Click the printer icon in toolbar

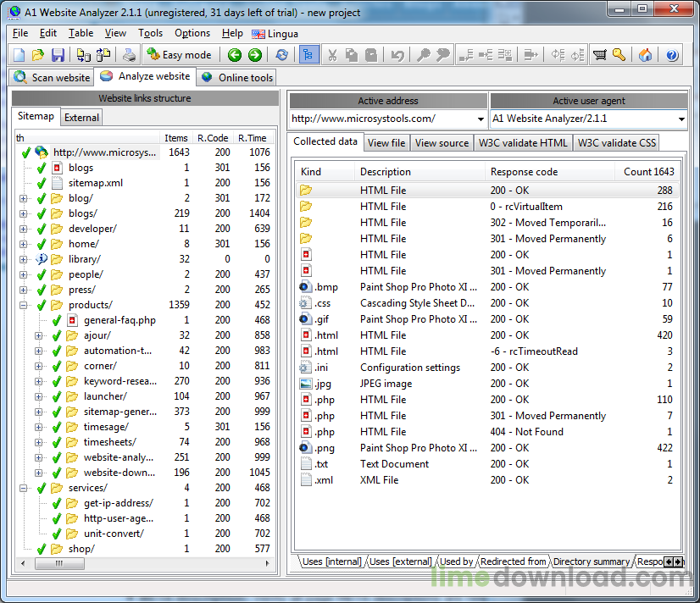click(130, 55)
